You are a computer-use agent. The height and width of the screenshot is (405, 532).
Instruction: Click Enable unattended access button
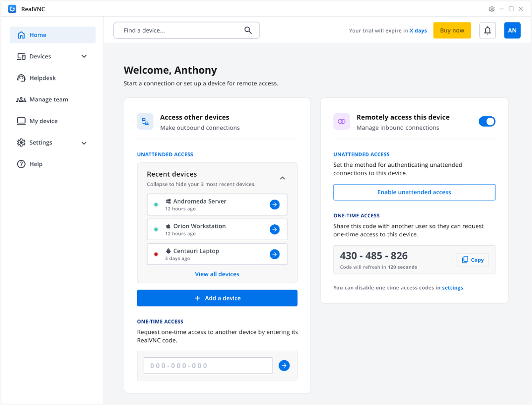coord(414,192)
